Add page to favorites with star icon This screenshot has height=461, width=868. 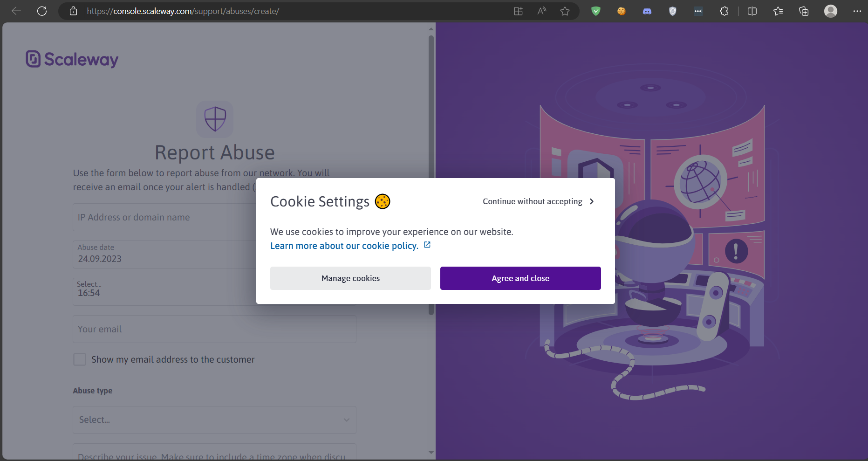pos(565,11)
